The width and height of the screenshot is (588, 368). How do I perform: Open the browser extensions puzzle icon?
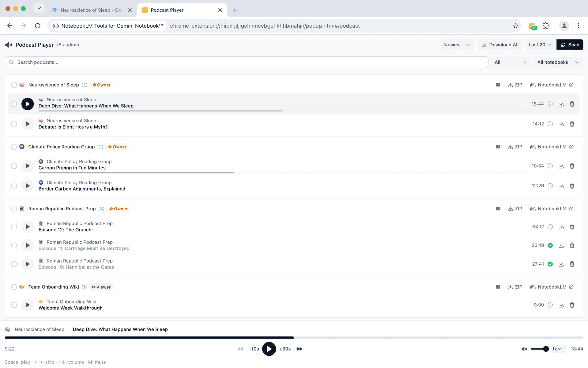[546, 26]
